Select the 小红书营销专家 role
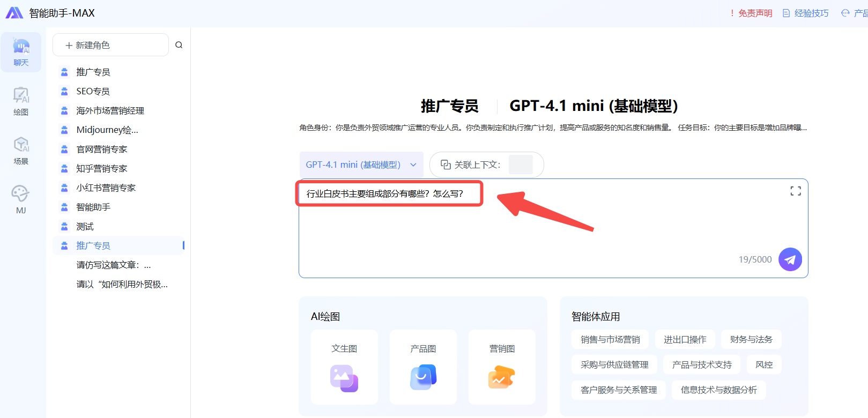 [106, 188]
